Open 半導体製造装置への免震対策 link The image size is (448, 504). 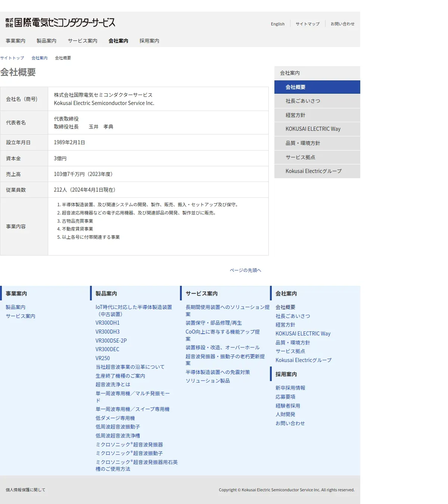(x=218, y=372)
